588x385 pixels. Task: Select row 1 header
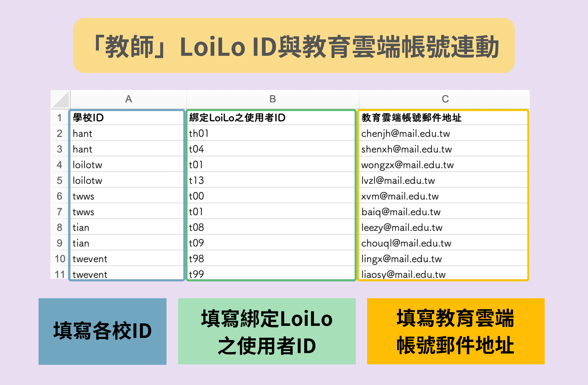(x=60, y=118)
